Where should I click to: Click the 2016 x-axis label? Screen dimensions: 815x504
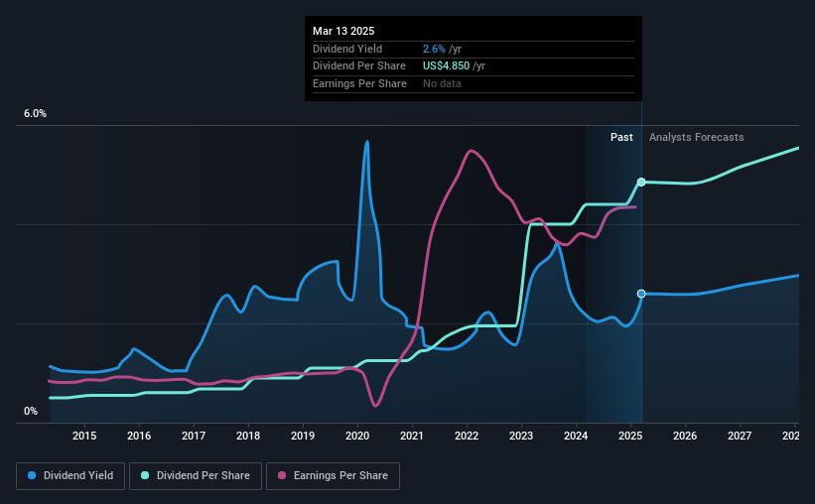point(139,436)
